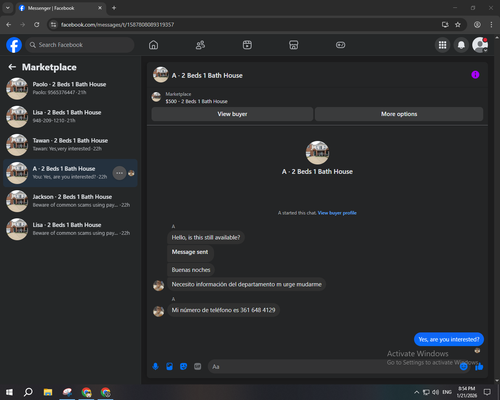Open the $500 - 2 Beds 1 Bath House listing
Viewport: 500px width, 400px height.
[196, 101]
